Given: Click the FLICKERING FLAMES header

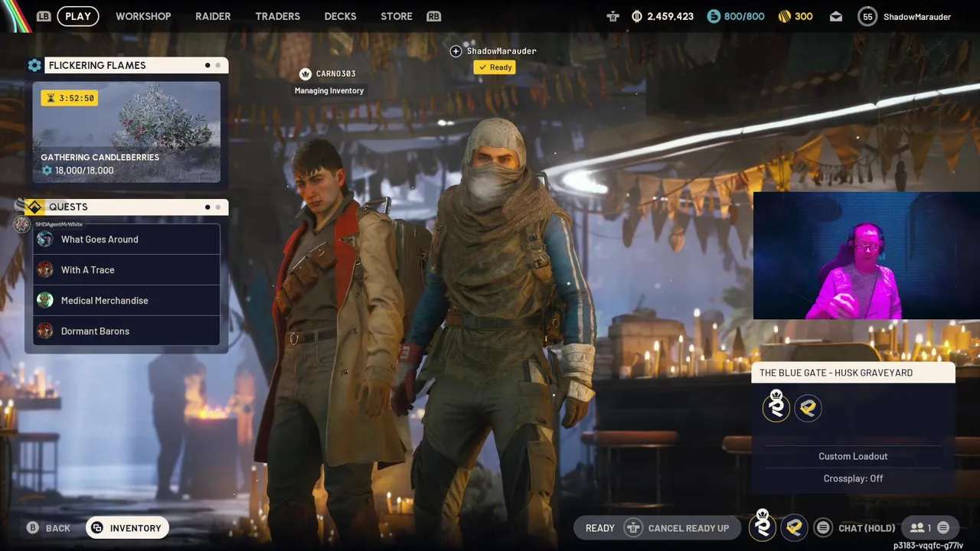Looking at the screenshot, I should pyautogui.click(x=136, y=65).
